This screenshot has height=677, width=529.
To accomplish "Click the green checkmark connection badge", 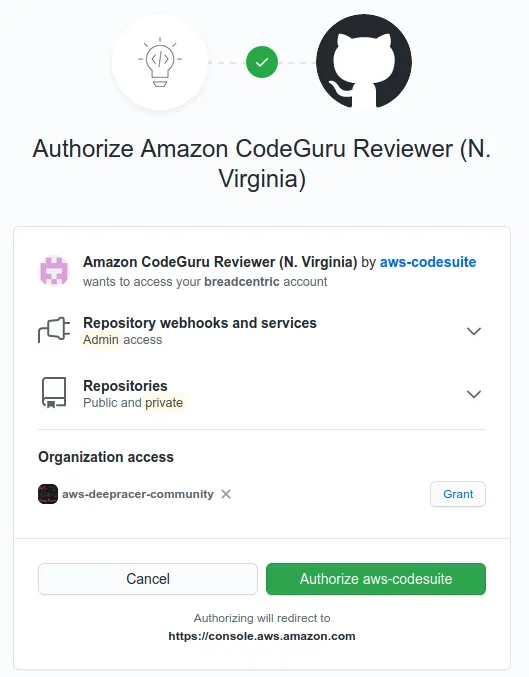I will click(262, 62).
